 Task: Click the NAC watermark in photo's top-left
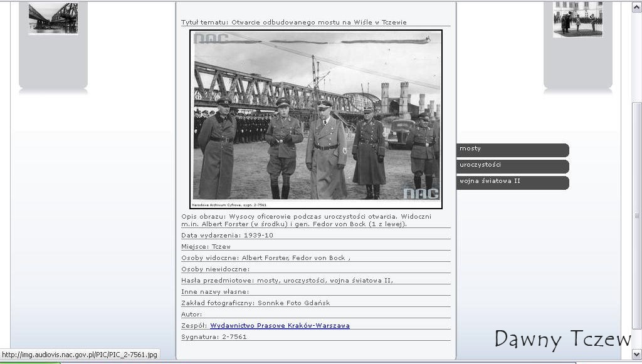click(x=211, y=38)
